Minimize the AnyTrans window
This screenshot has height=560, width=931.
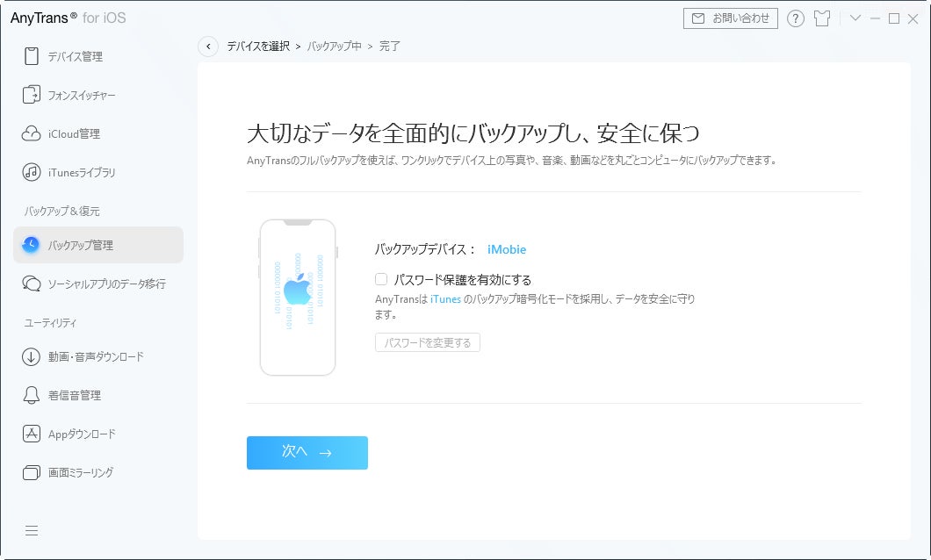(875, 18)
